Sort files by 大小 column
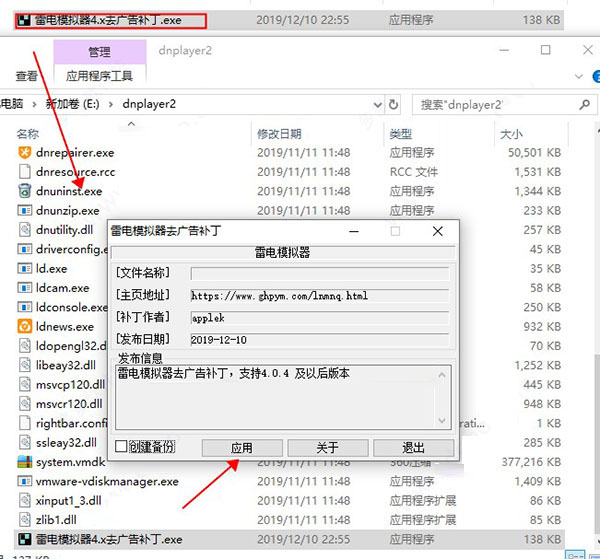600x559 pixels. [x=511, y=134]
